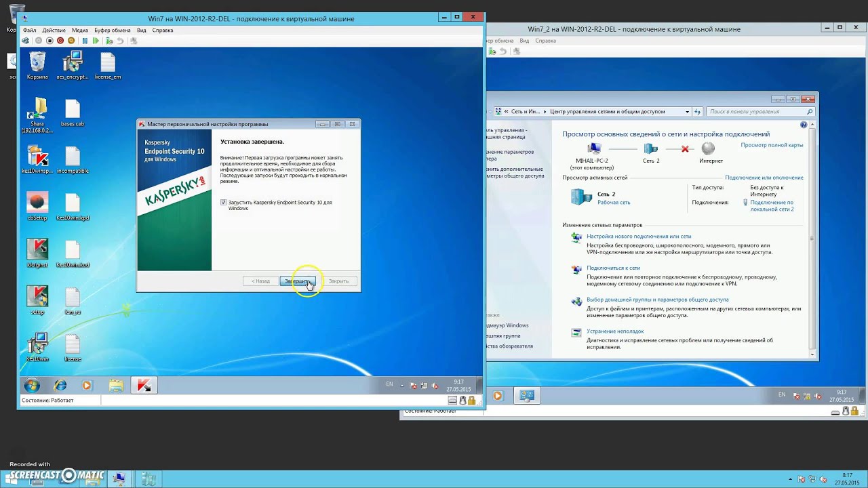Click the Центр управления сетями breadcrumb text
The width and height of the screenshot is (868, 488).
608,111
